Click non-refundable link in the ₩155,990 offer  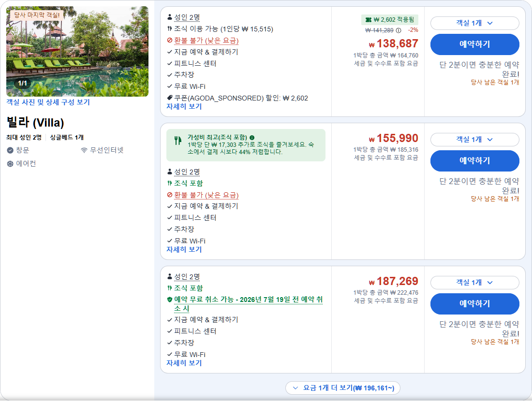(207, 195)
